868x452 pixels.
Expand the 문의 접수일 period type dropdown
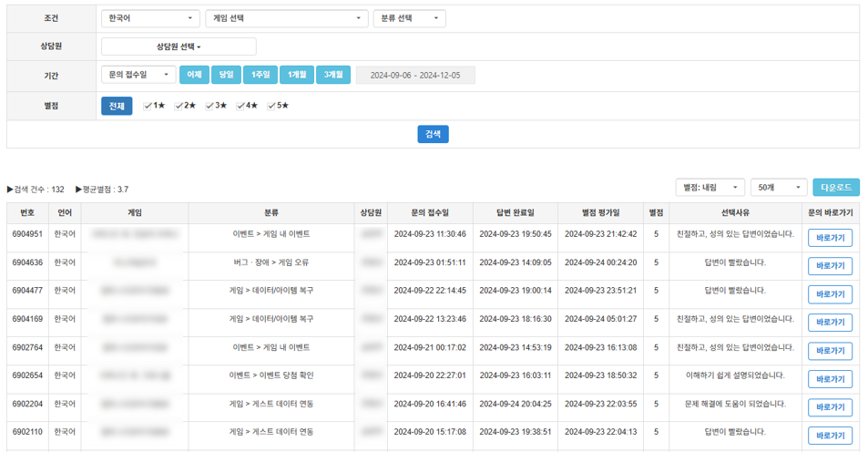pyautogui.click(x=138, y=75)
